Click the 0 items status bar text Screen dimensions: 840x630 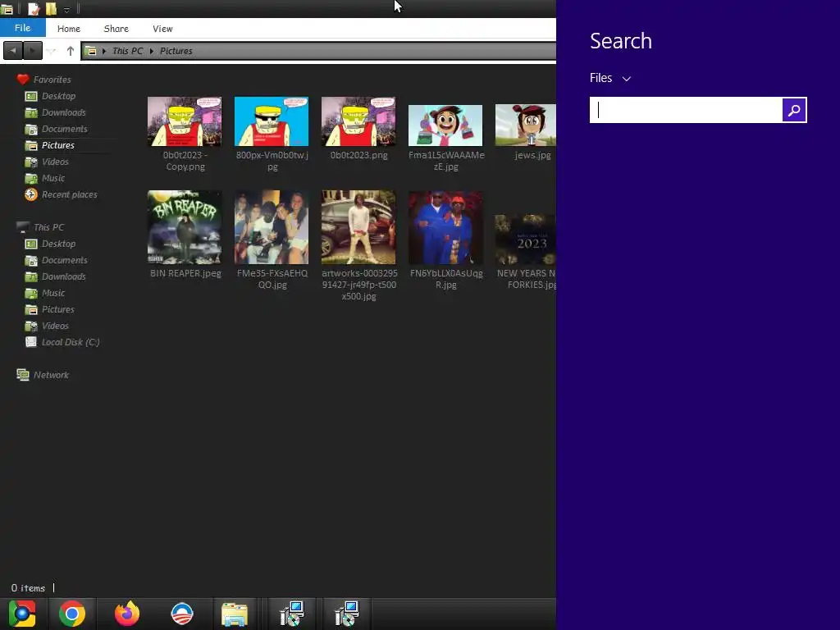click(28, 588)
